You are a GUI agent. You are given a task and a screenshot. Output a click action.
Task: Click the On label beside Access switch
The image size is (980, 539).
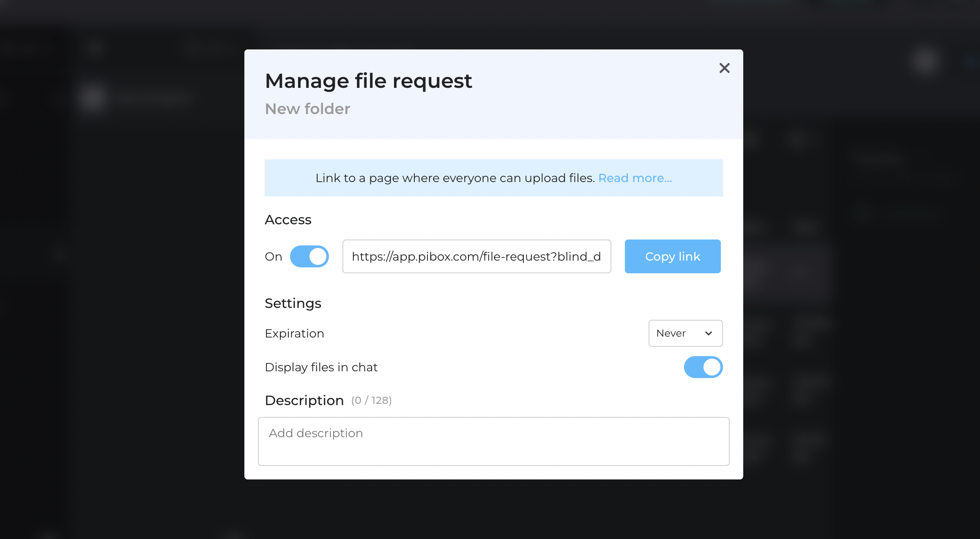(273, 256)
